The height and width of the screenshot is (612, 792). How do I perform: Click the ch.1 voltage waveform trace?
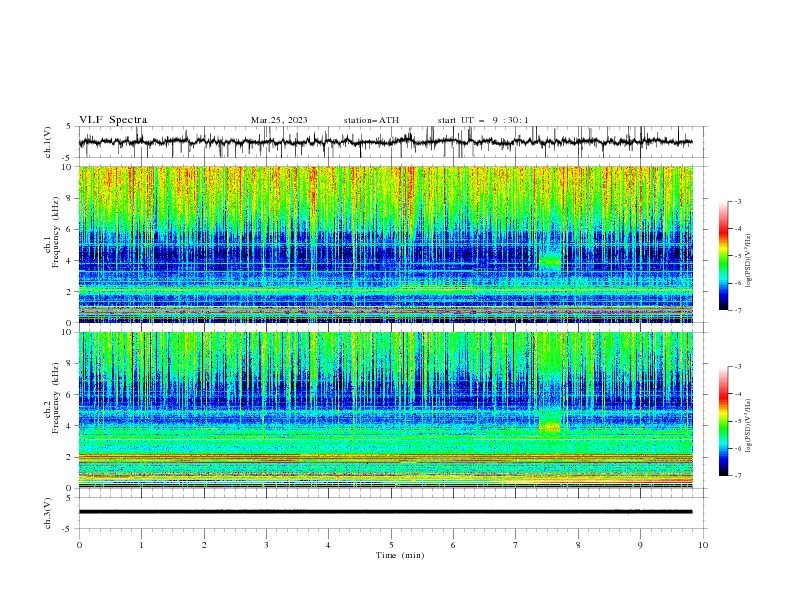coord(385,142)
